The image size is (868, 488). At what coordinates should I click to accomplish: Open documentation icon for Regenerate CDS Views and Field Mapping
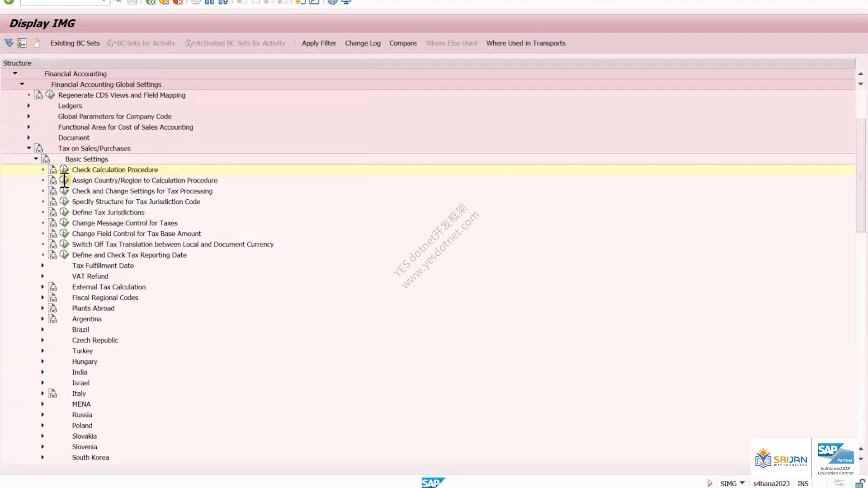[x=39, y=95]
